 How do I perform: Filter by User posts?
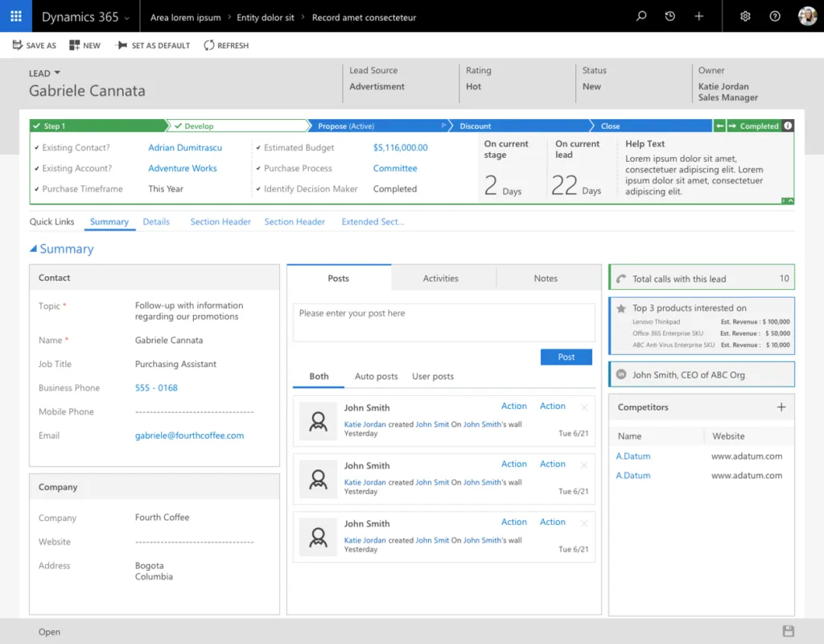point(432,377)
